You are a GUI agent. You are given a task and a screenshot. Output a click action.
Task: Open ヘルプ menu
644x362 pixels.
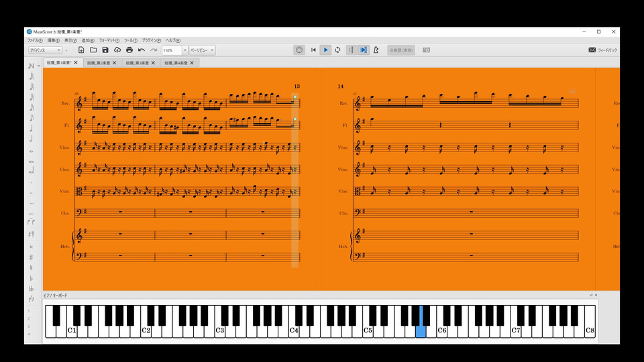(173, 41)
